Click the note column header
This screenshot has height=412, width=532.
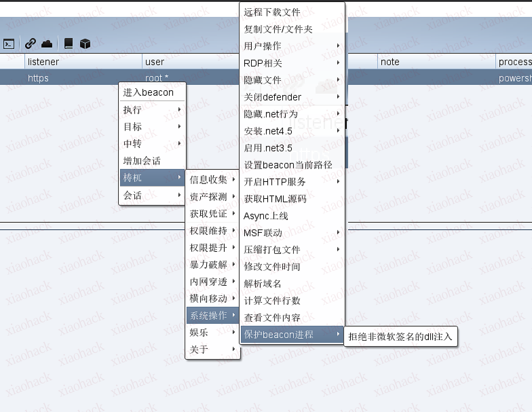(x=390, y=62)
